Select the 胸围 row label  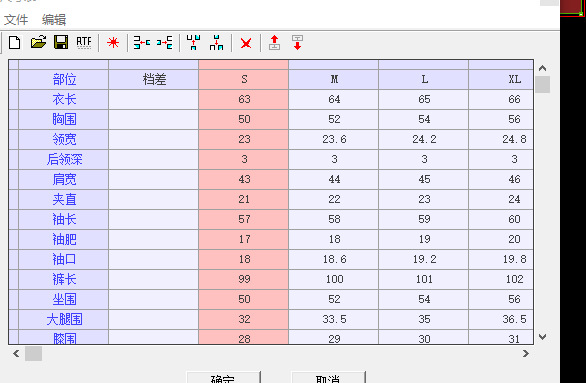point(64,119)
